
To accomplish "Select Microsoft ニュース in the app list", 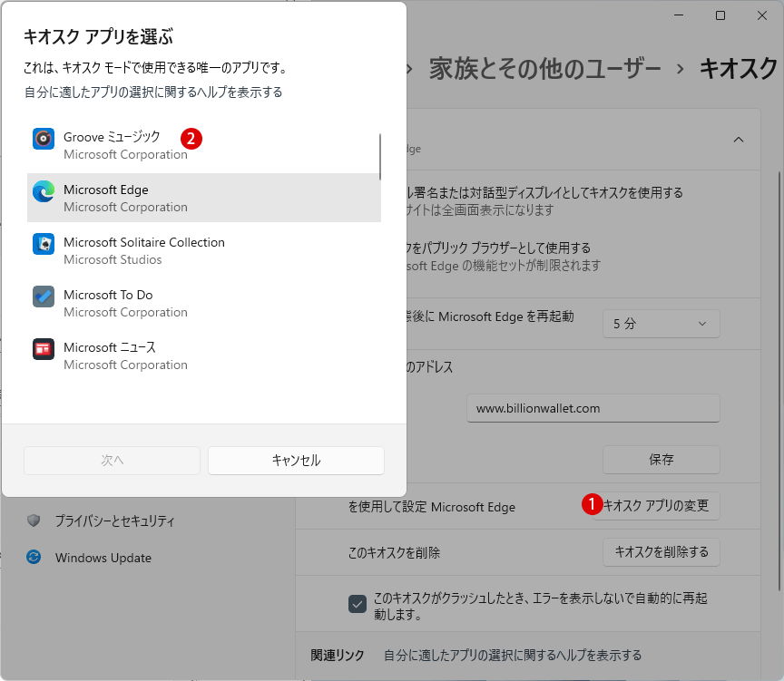I will coord(204,355).
